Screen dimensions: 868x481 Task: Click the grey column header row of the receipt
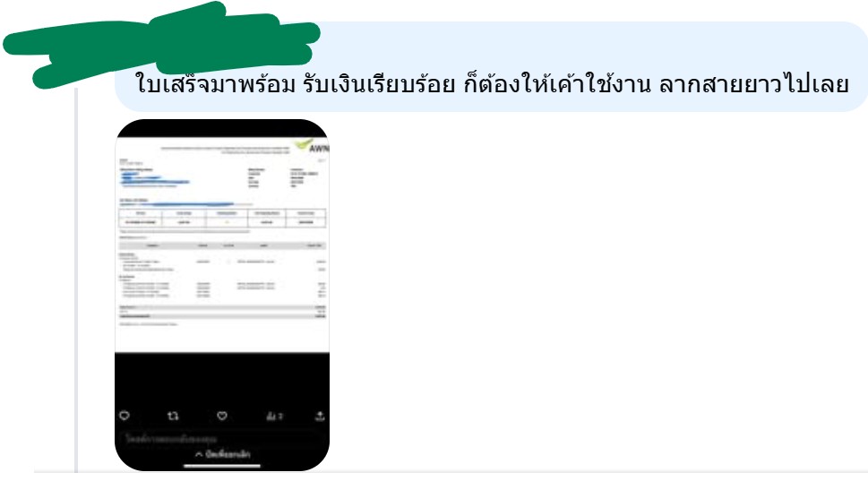[222, 245]
